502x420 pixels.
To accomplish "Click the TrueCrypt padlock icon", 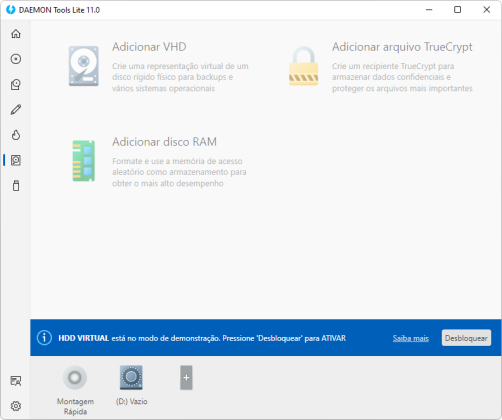I will (x=303, y=66).
